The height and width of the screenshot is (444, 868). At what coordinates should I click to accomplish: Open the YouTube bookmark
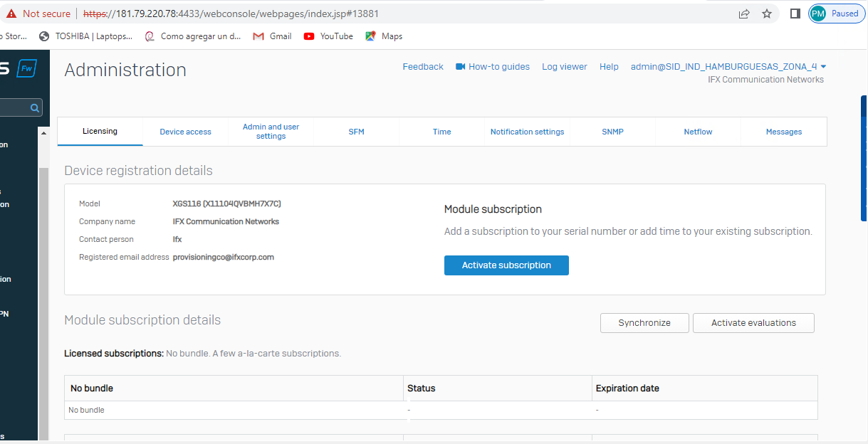pyautogui.click(x=328, y=36)
